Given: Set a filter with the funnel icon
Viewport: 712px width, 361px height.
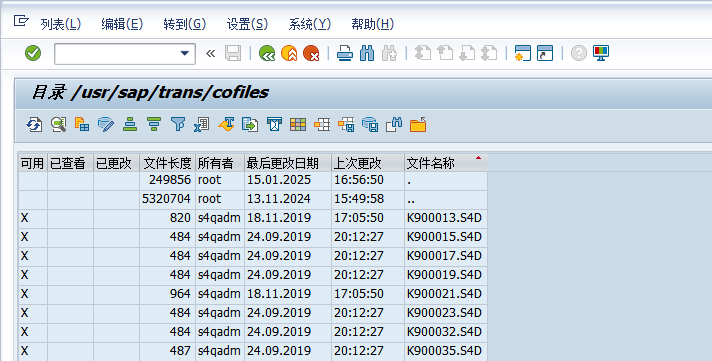Looking at the screenshot, I should coord(178,124).
